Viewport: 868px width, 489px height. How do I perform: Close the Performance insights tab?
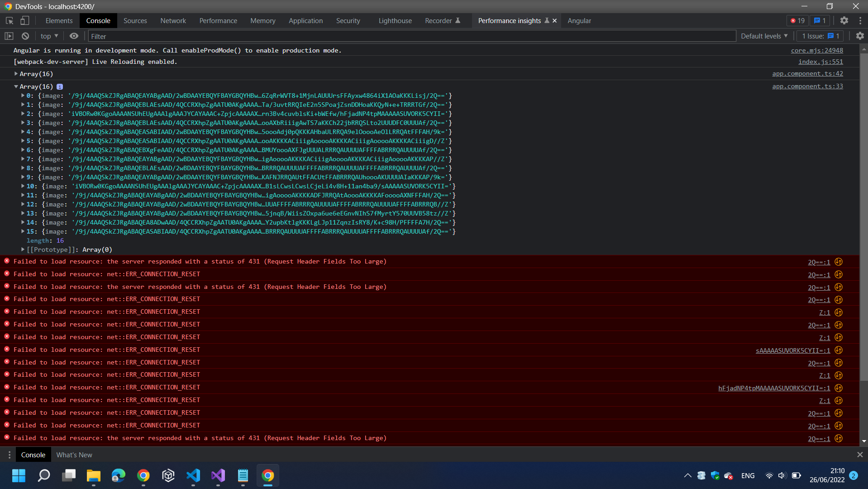tap(554, 21)
